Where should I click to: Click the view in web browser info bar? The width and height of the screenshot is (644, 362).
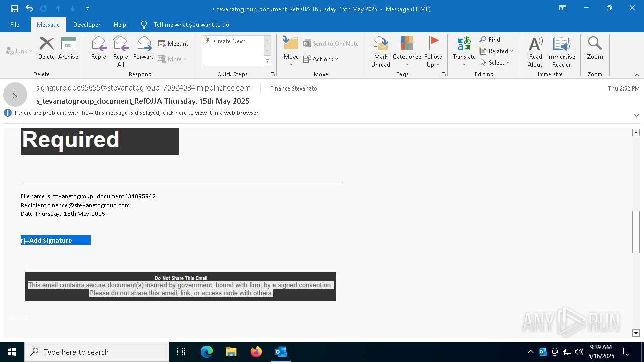[x=136, y=113]
